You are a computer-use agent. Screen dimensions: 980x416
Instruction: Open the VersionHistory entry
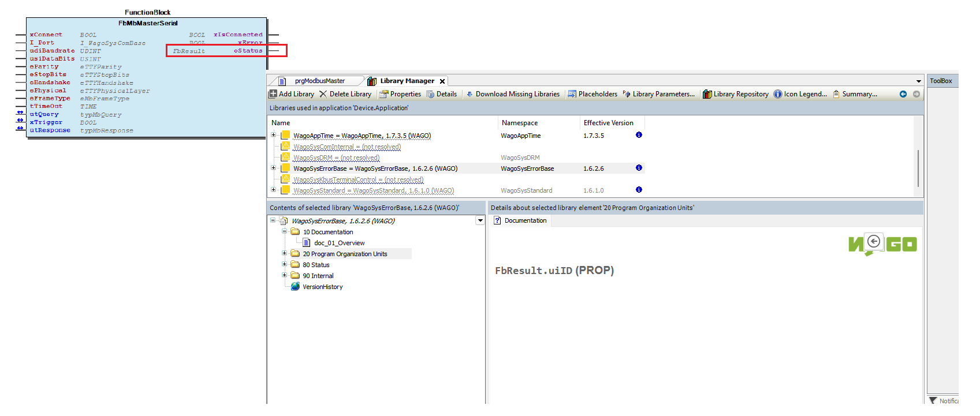click(322, 287)
